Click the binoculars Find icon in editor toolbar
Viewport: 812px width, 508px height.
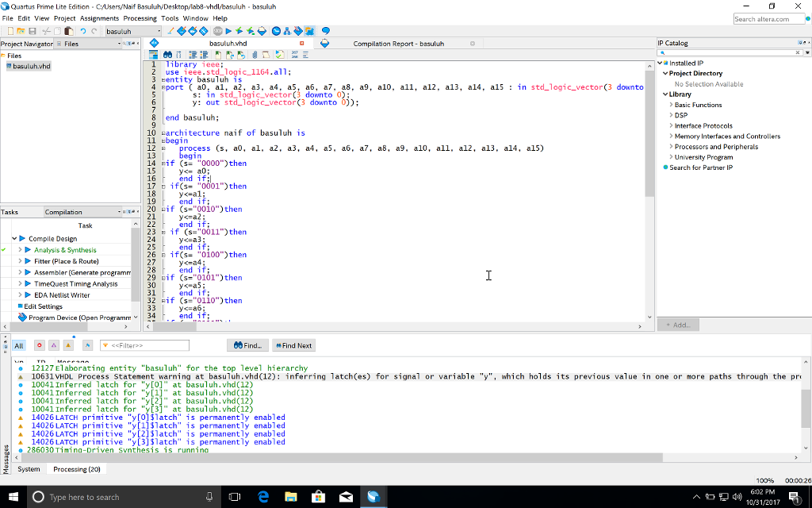point(167,55)
